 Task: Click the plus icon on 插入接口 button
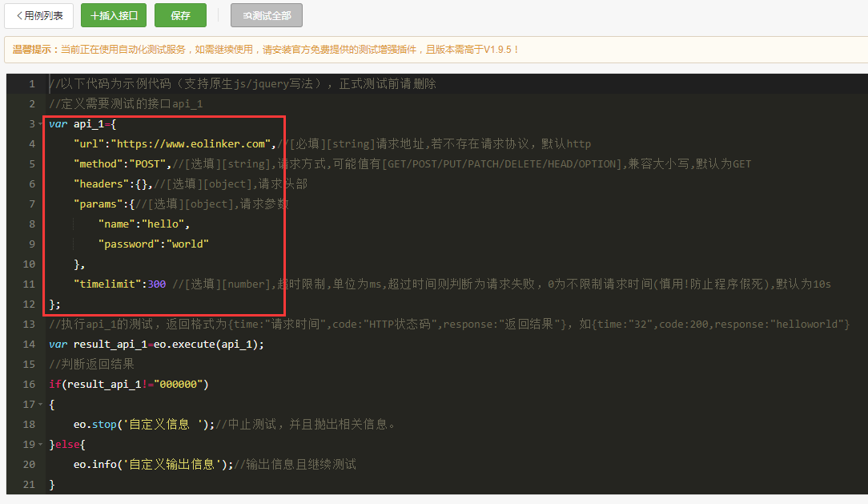[94, 15]
